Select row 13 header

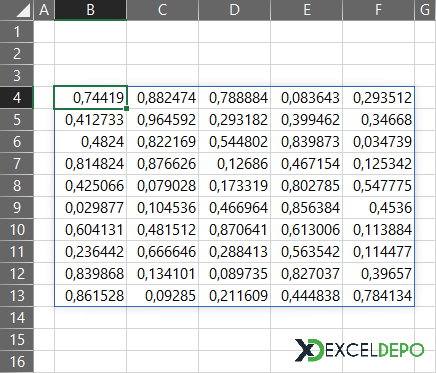[17, 296]
